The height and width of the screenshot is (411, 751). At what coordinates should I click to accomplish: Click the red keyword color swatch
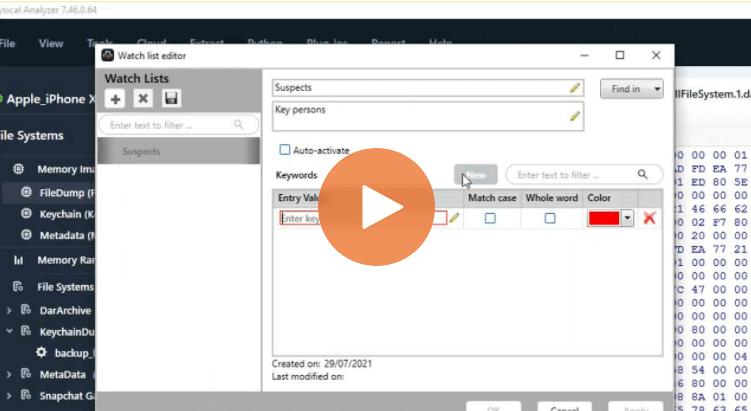tap(604, 218)
